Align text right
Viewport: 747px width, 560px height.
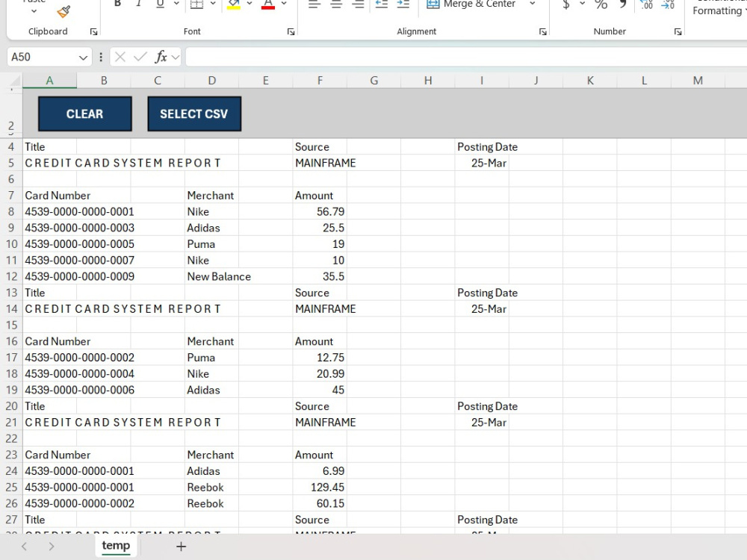(x=359, y=4)
